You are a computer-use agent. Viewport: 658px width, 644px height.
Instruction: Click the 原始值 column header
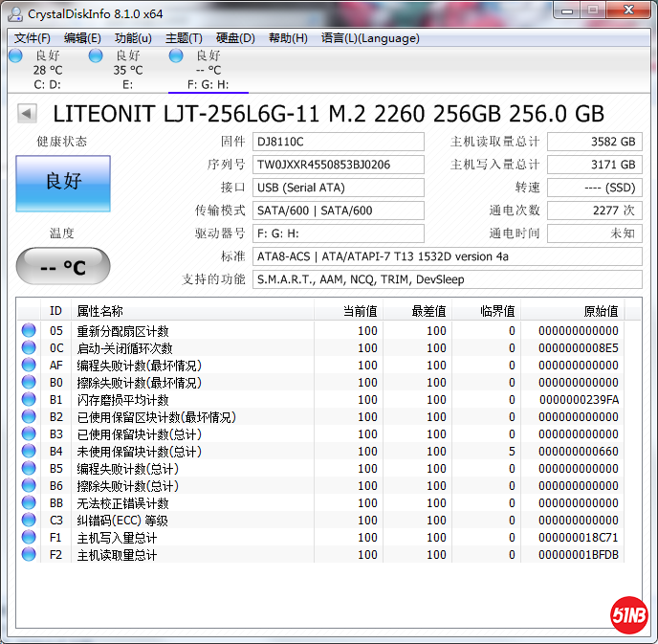click(x=601, y=311)
